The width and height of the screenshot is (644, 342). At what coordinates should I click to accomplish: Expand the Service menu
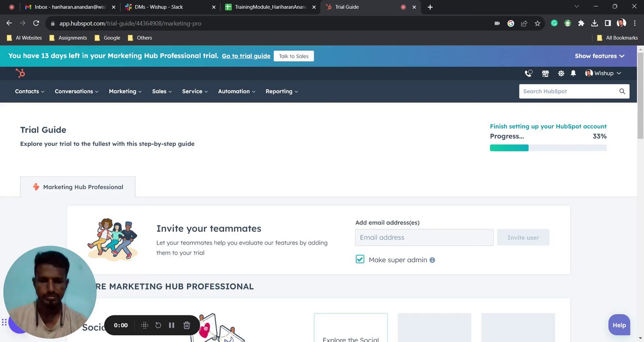[195, 91]
